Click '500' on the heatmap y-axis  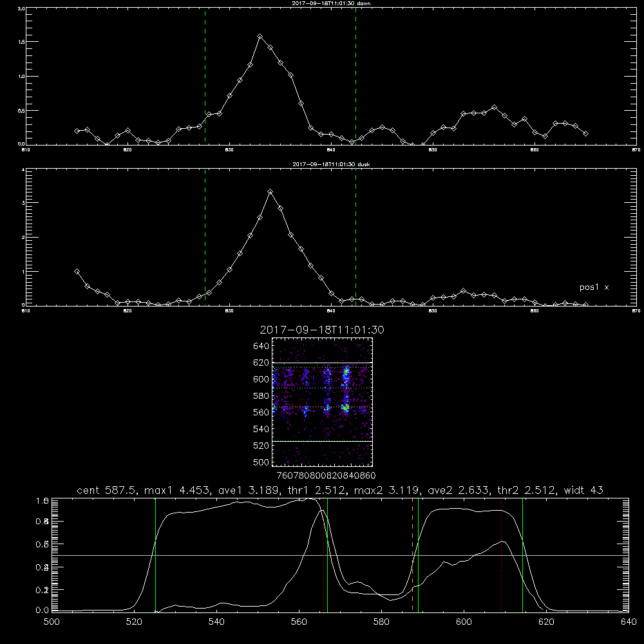click(x=261, y=462)
